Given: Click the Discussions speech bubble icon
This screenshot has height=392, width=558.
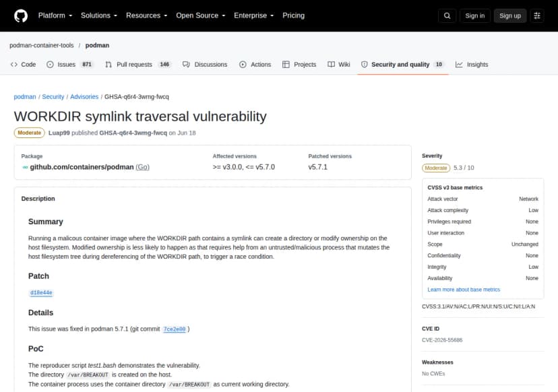Looking at the screenshot, I should coord(186,65).
